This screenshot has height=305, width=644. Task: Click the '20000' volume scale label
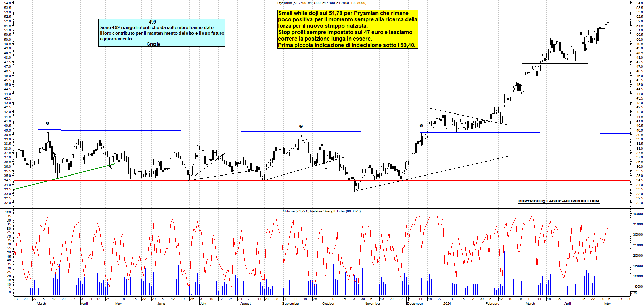(638, 256)
